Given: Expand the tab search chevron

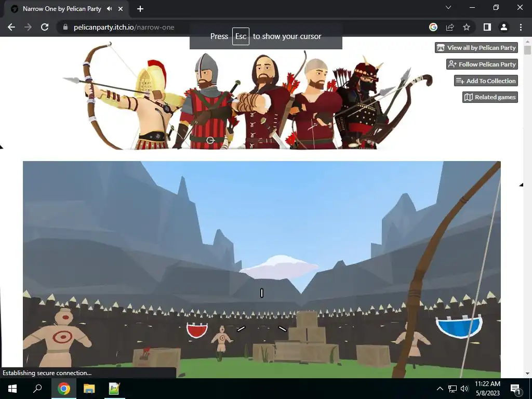Looking at the screenshot, I should pyautogui.click(x=448, y=7).
